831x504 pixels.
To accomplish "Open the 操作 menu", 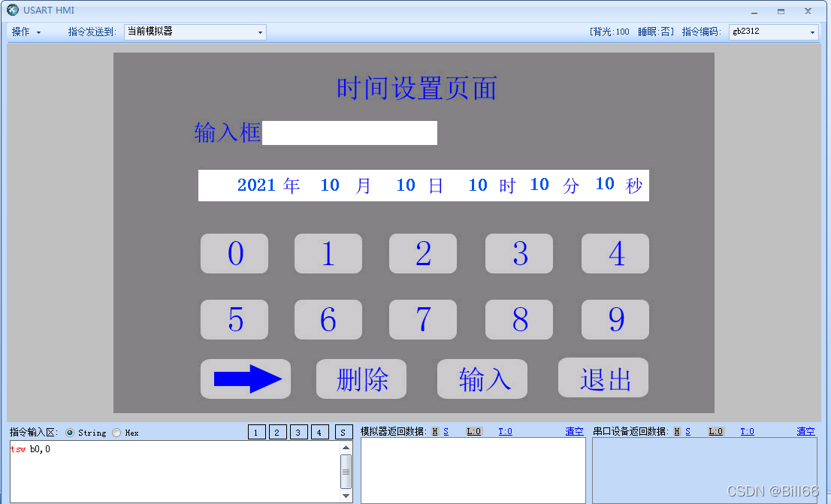I will click(x=26, y=32).
